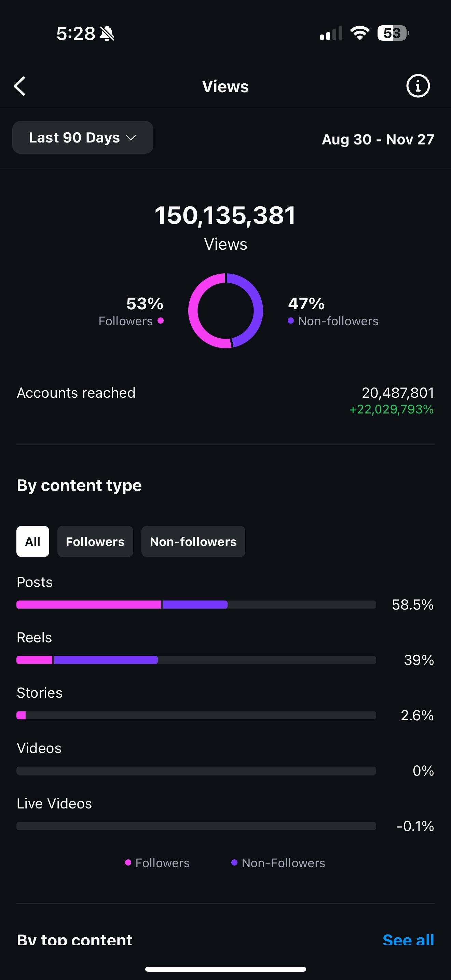Open the Accounts reached row

[225, 399]
